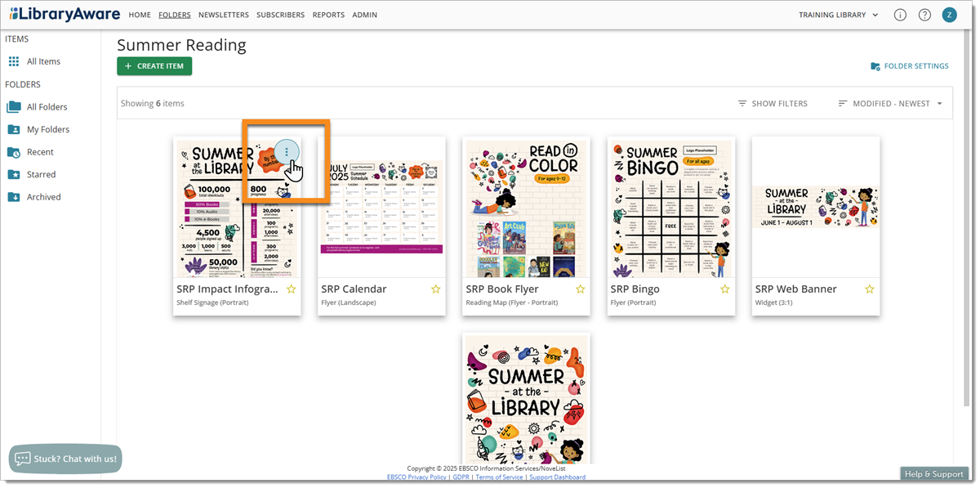
Task: Open the Stuck? Chat with us button
Action: [66, 459]
